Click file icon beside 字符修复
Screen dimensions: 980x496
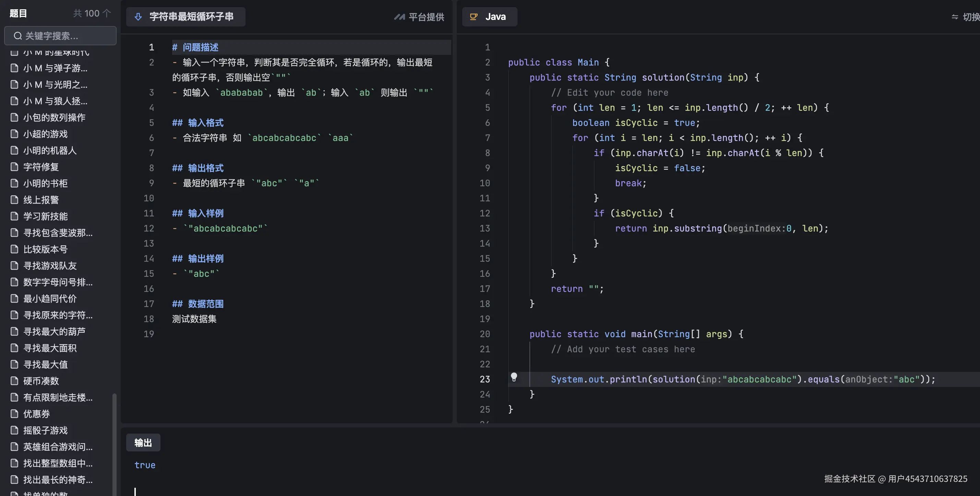tap(14, 167)
